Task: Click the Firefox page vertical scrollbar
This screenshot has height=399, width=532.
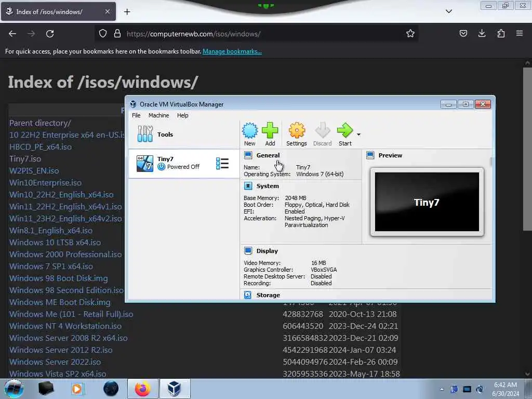Action: click(x=527, y=149)
